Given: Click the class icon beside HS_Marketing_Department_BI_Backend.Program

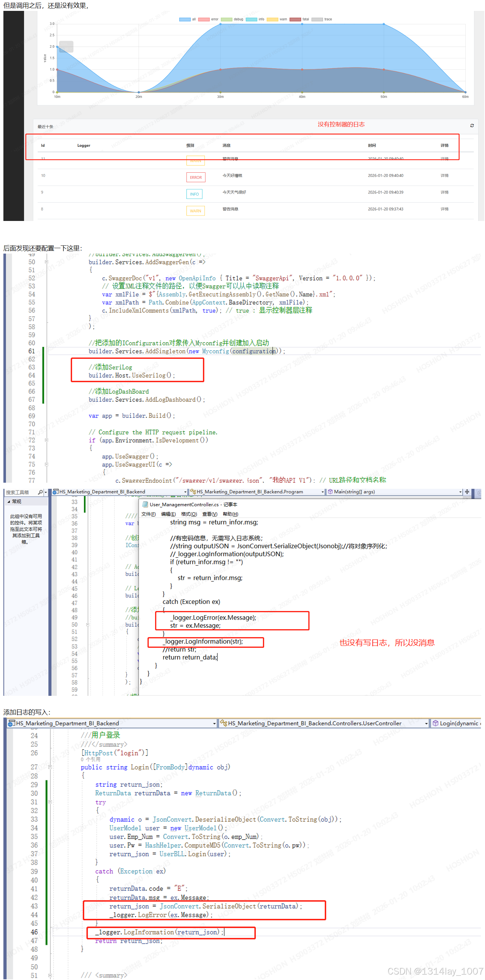Looking at the screenshot, I should 193,492.
